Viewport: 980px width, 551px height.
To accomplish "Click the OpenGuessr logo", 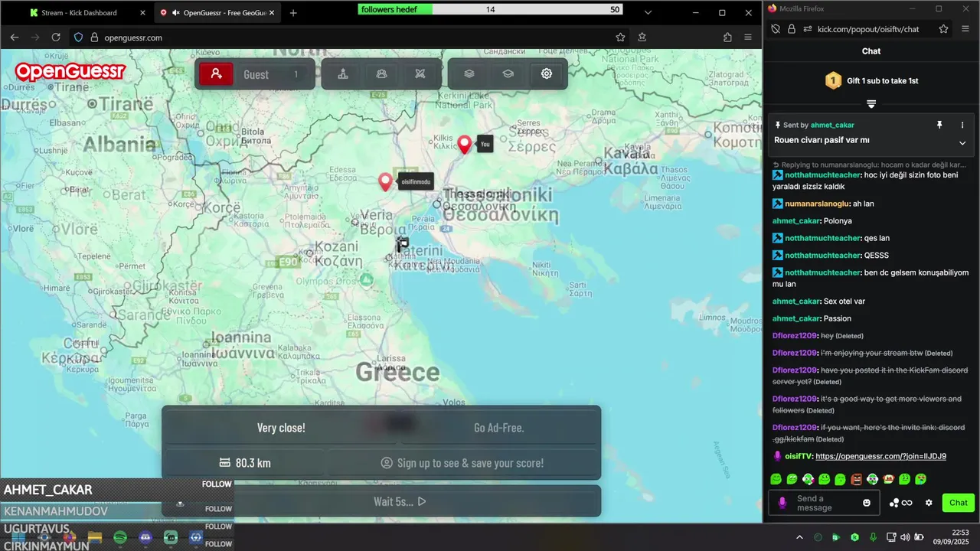I will [x=70, y=72].
